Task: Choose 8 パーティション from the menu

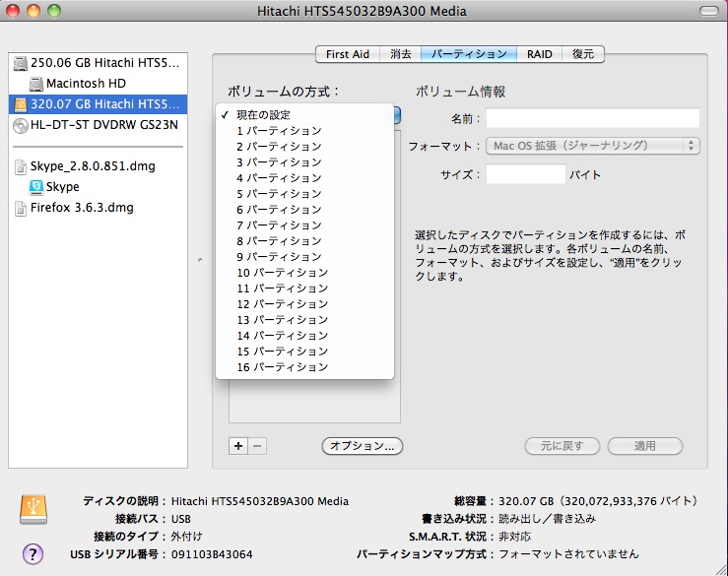Action: pos(305,241)
